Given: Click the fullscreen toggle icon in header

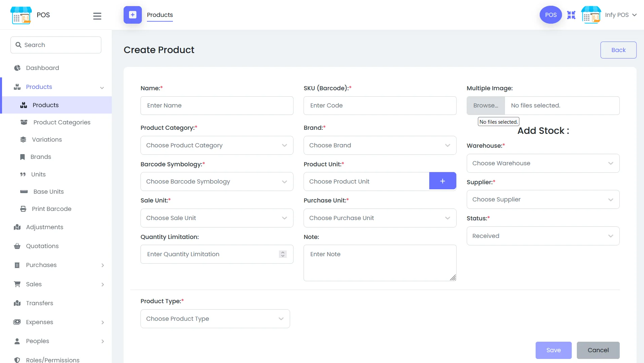Looking at the screenshot, I should click(571, 15).
